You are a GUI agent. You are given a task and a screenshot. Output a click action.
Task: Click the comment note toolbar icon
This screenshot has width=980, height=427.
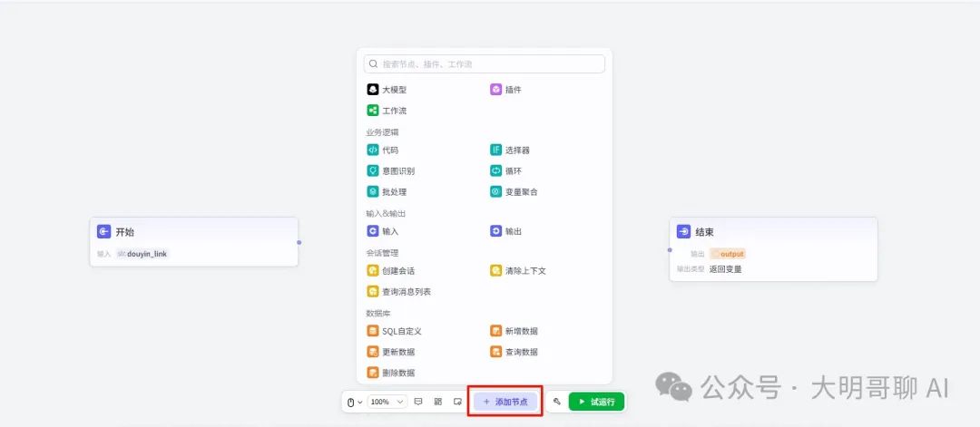(418, 402)
